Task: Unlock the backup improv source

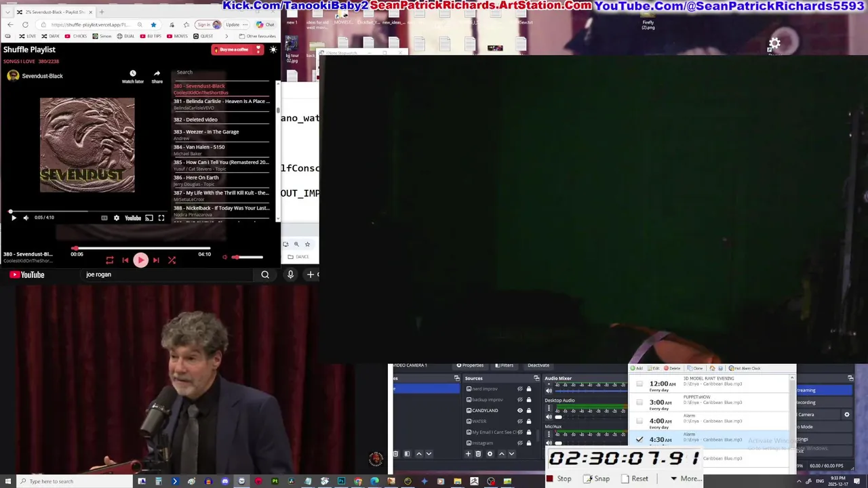Action: click(529, 400)
